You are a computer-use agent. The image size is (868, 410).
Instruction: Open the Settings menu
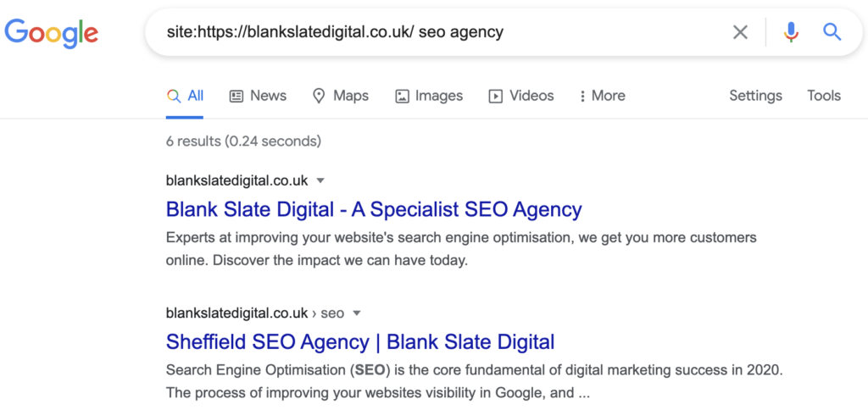click(755, 96)
